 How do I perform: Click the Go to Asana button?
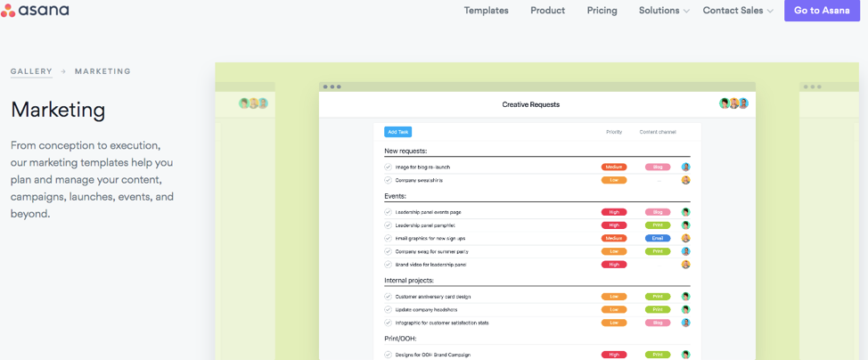pyautogui.click(x=822, y=11)
